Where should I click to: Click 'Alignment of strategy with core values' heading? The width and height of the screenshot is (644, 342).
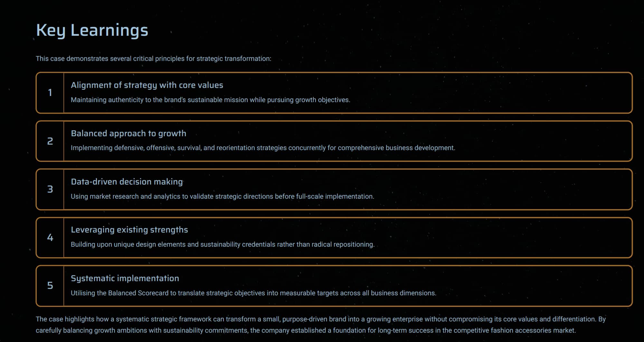click(147, 85)
